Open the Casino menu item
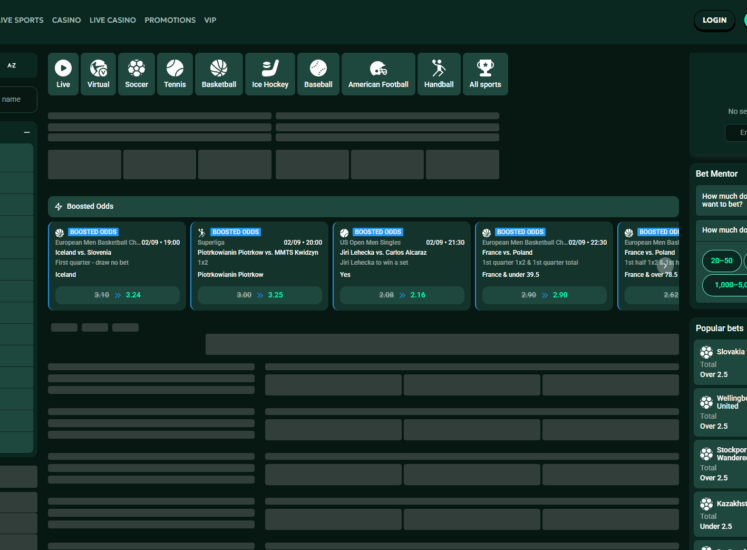This screenshot has width=747, height=550. tap(66, 20)
